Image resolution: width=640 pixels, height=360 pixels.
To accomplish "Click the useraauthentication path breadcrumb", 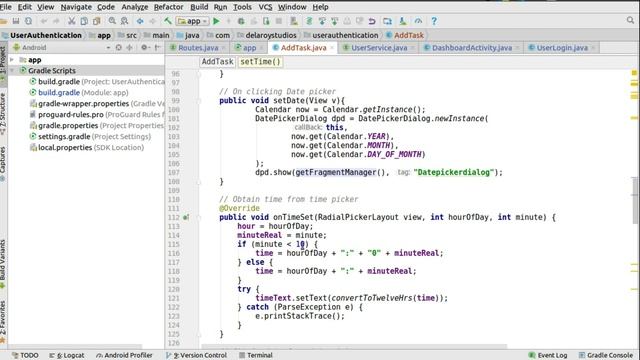I will coord(341,35).
